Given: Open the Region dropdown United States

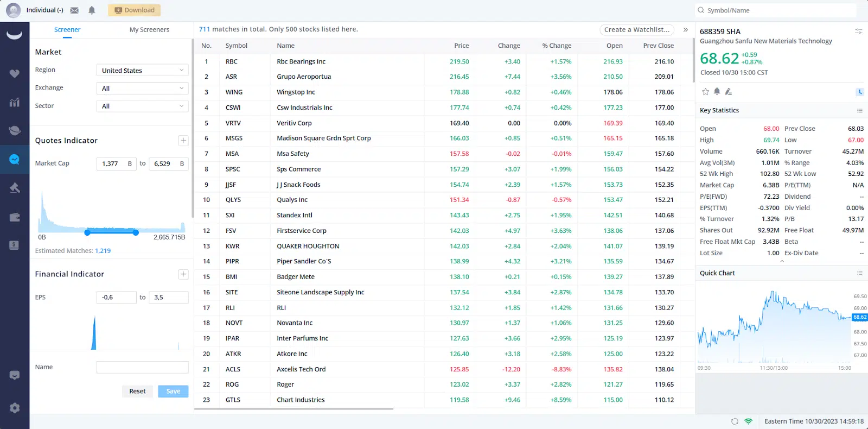Looking at the screenshot, I should 142,70.
